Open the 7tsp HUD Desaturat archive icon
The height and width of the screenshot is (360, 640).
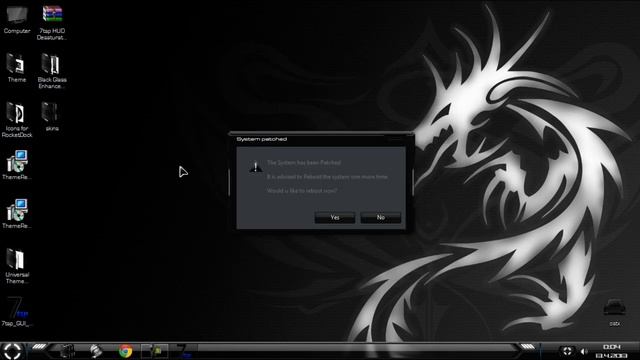click(52, 22)
